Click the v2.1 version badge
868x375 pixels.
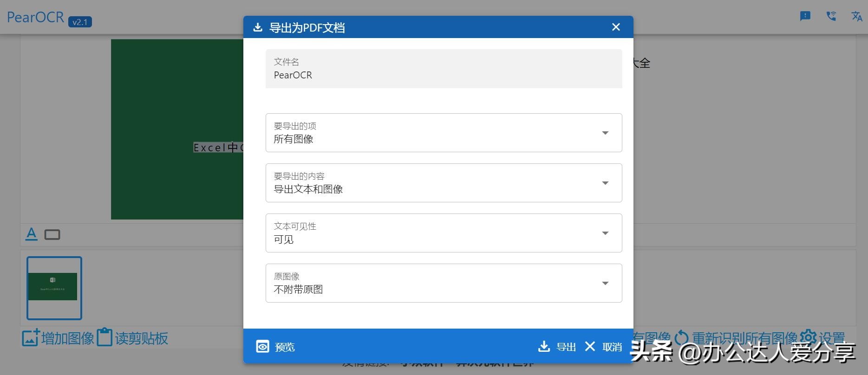(80, 22)
